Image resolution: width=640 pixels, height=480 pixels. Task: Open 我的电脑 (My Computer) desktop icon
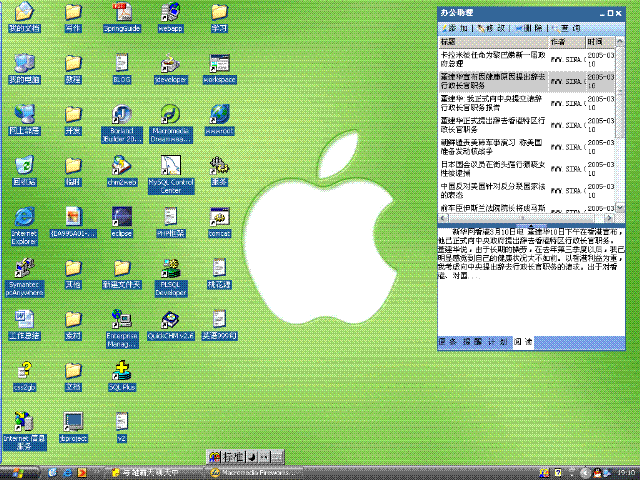click(24, 69)
